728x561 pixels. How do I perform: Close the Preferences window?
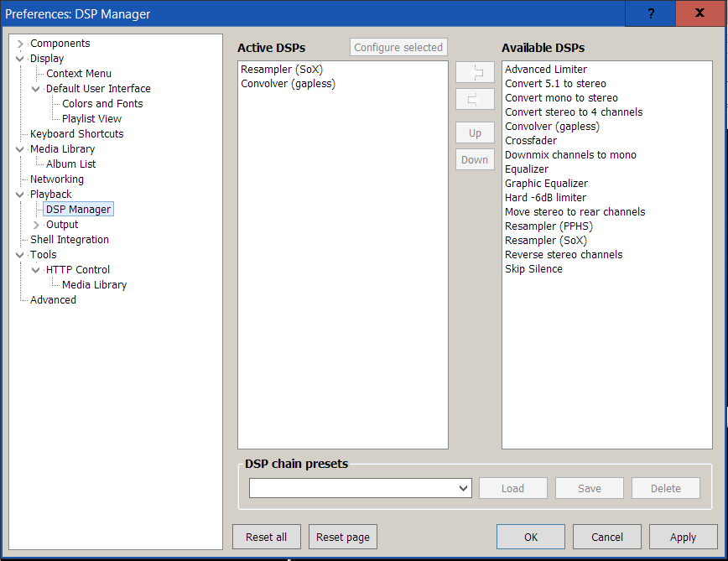click(699, 13)
